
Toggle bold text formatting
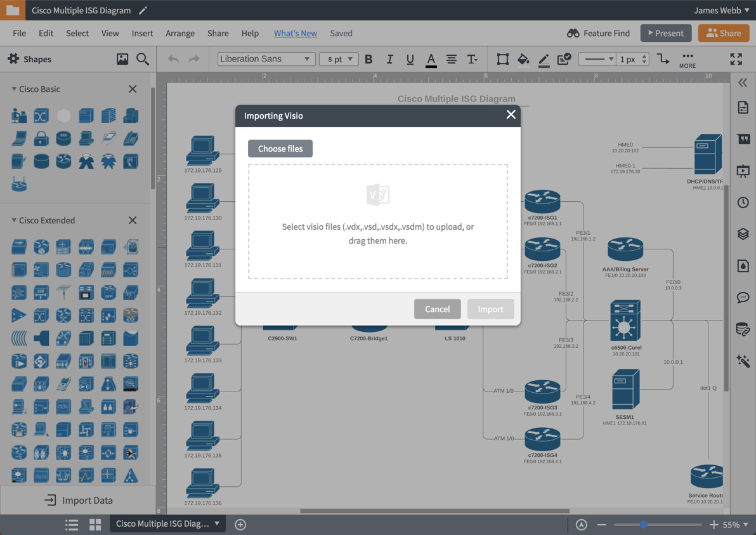[x=368, y=59]
